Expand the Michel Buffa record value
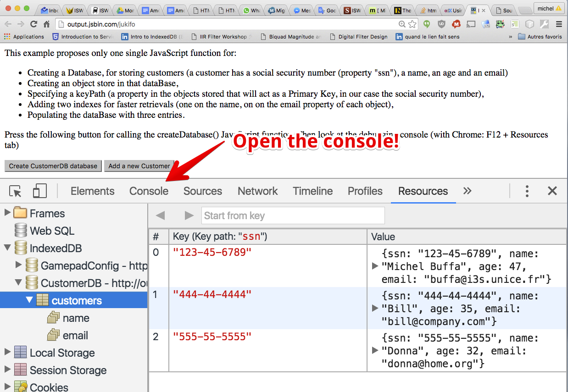The image size is (568, 392). (375, 266)
